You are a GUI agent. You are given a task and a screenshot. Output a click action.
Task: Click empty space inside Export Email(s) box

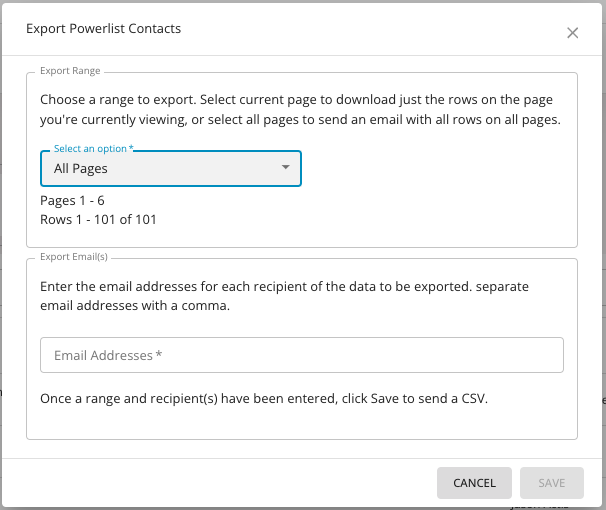click(x=300, y=424)
